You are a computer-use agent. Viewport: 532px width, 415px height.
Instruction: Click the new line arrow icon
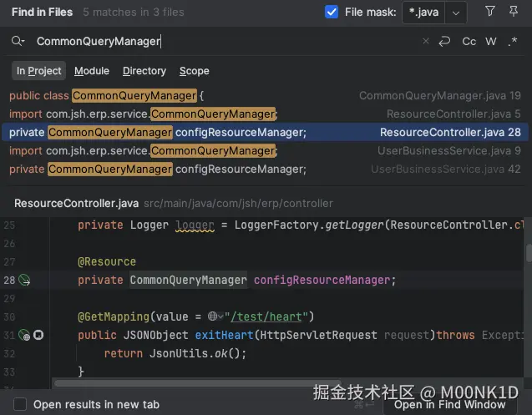point(444,41)
